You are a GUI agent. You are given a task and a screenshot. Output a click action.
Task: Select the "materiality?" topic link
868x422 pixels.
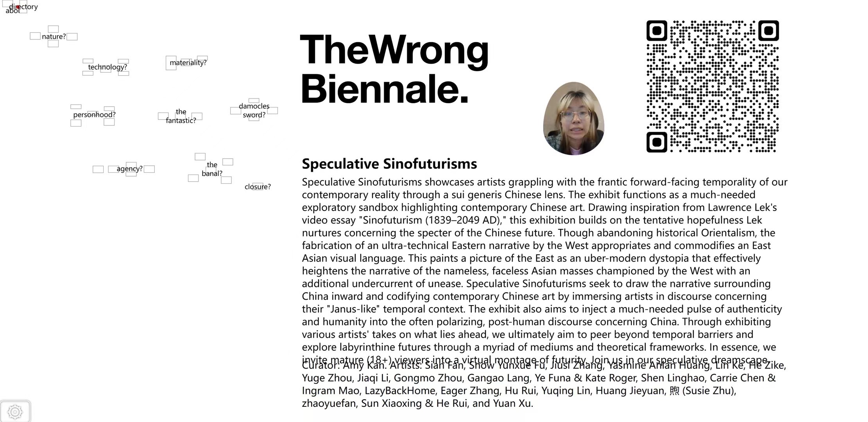pos(188,63)
